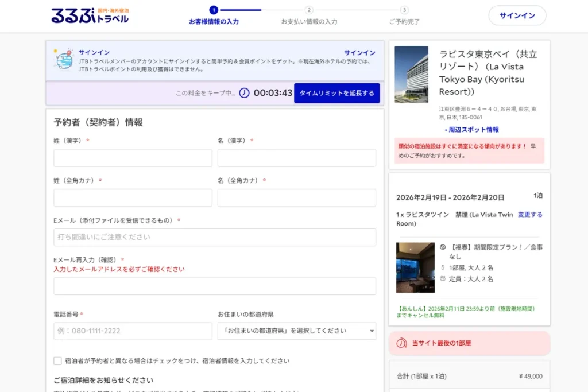Open the お住まいの都道府県 dropdown
588x392 pixels.
(296, 331)
